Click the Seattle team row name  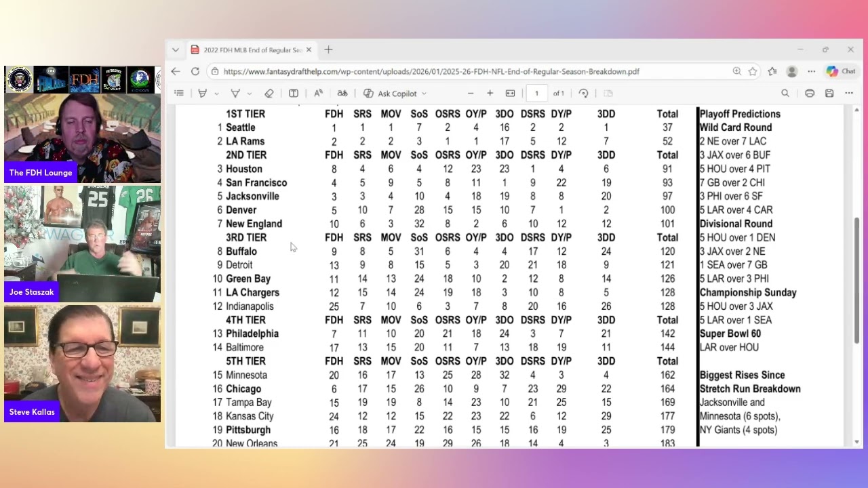(241, 127)
